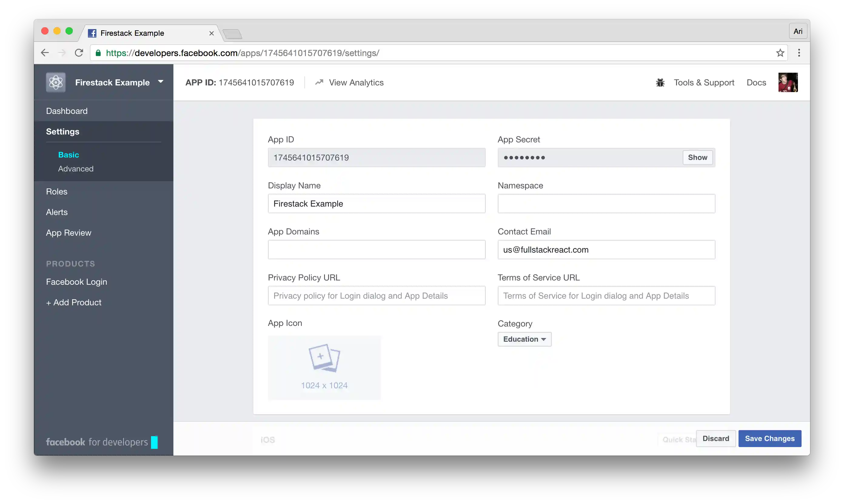Click the App Domains input field
844x504 pixels.
(x=376, y=250)
